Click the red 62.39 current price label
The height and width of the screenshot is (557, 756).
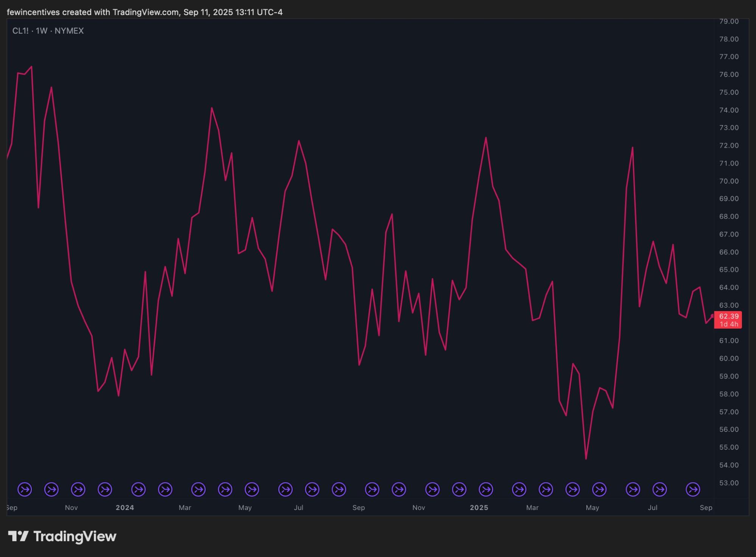click(728, 316)
